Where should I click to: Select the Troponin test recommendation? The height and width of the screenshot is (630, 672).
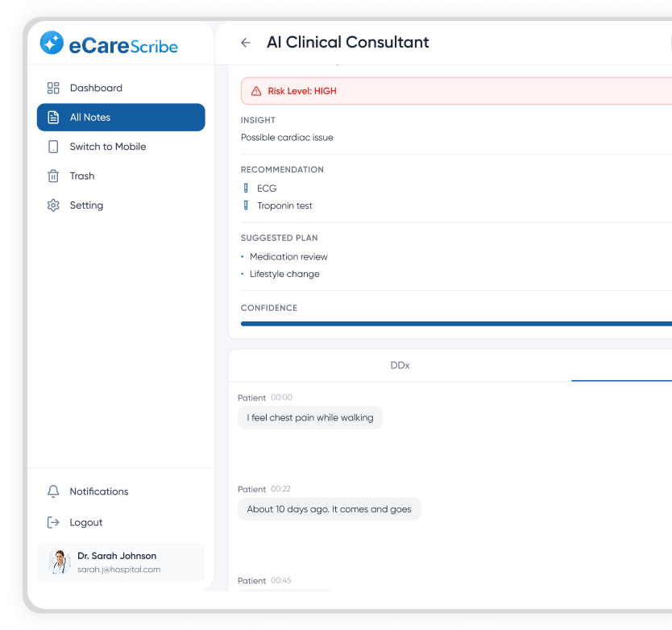[x=284, y=206]
